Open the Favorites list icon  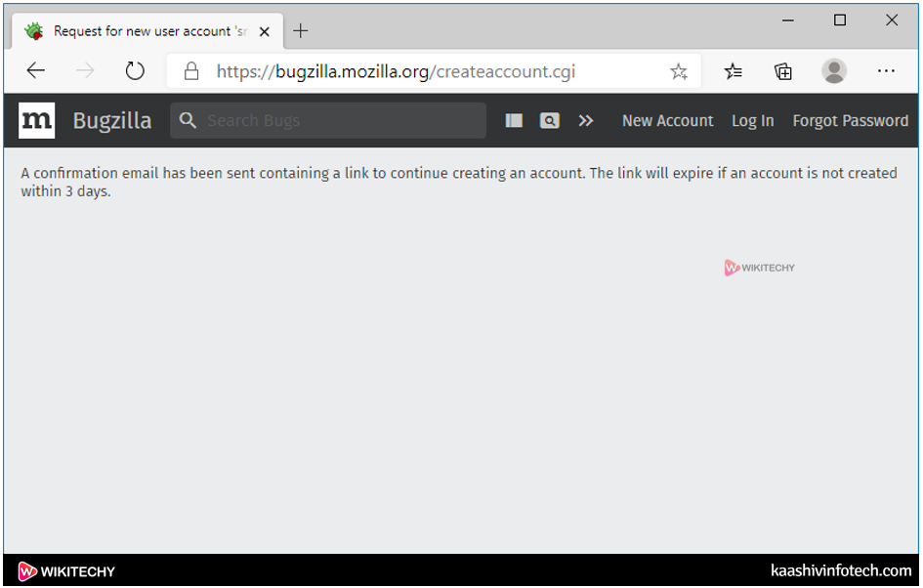(734, 70)
